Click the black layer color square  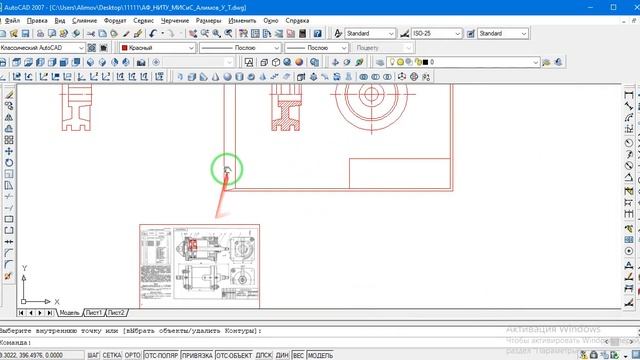[x=425, y=62]
